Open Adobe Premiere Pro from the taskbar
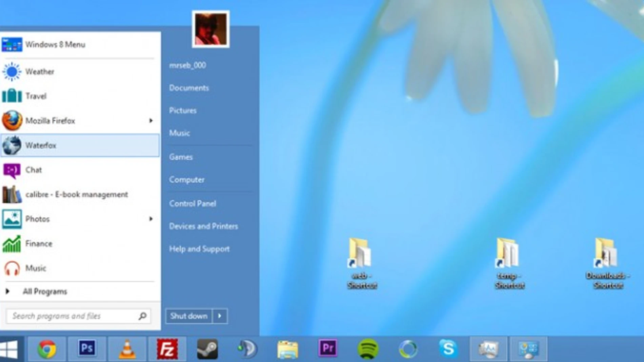 tap(328, 348)
